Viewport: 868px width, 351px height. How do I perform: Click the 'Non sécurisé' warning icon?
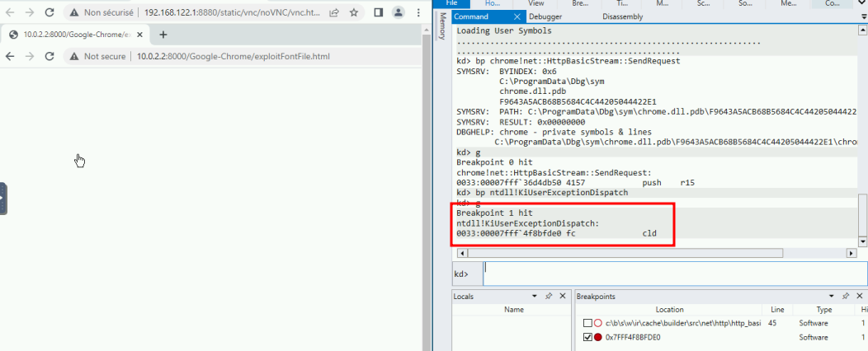click(x=74, y=12)
